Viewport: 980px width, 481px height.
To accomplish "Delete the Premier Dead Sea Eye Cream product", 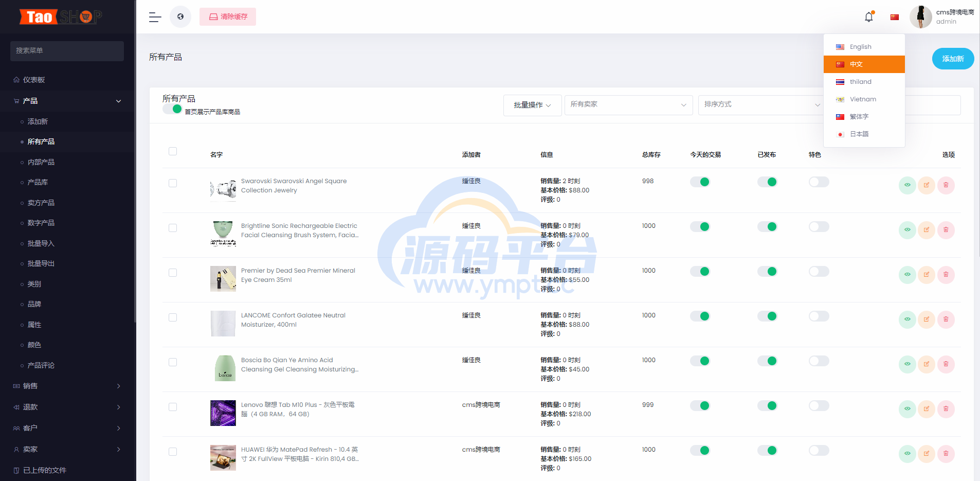I will tap(946, 275).
